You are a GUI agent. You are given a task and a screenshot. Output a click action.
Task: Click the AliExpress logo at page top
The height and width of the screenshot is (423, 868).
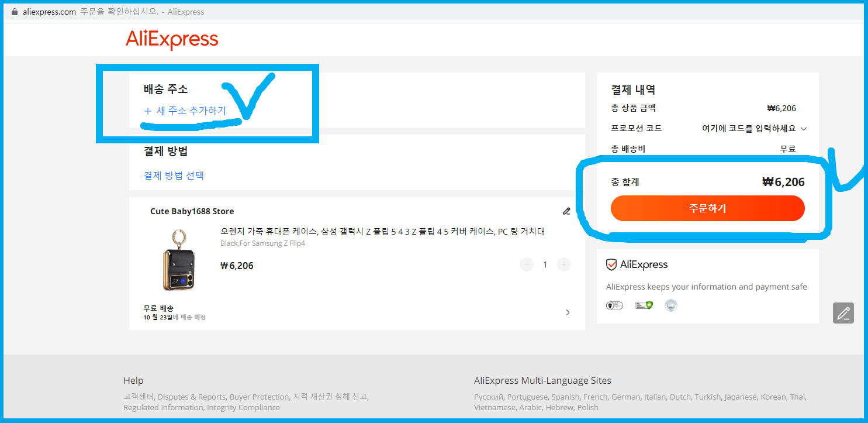pyautogui.click(x=172, y=39)
